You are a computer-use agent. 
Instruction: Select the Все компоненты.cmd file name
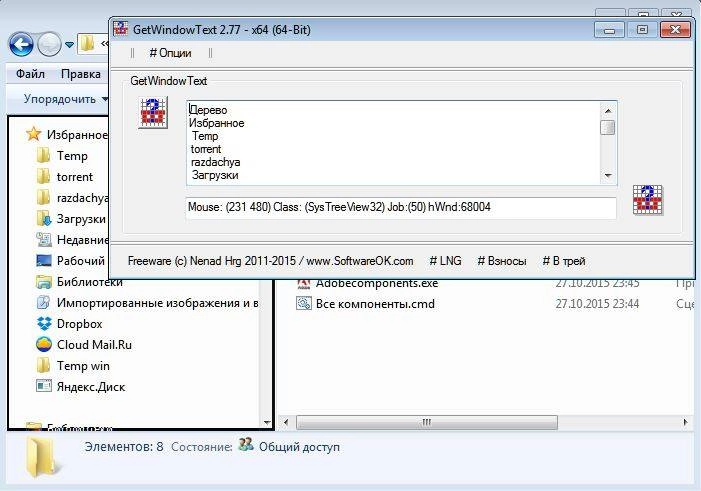point(375,304)
